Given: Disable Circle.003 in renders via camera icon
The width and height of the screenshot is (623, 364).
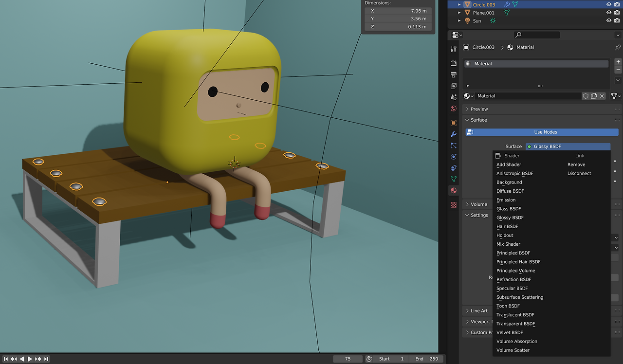Looking at the screenshot, I should tap(617, 4).
